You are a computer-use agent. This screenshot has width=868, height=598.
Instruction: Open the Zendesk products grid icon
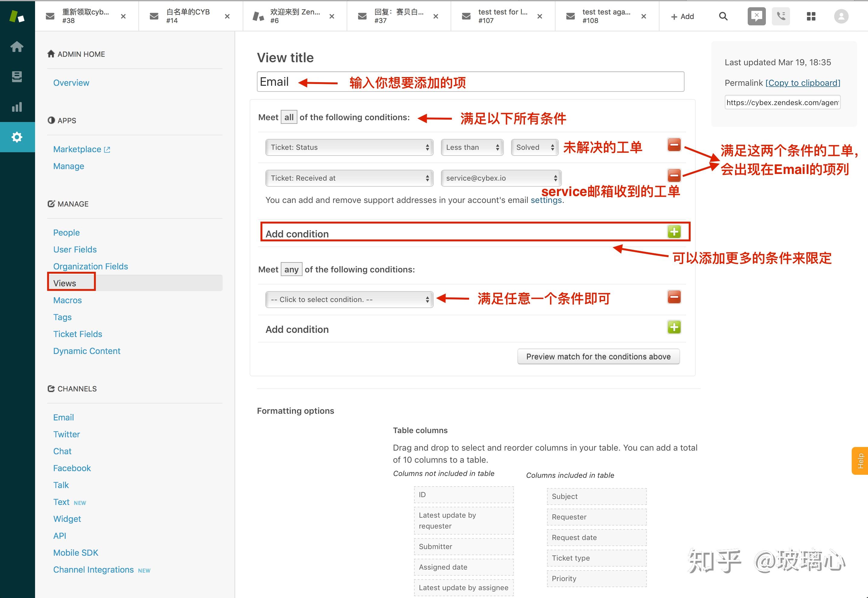811,16
